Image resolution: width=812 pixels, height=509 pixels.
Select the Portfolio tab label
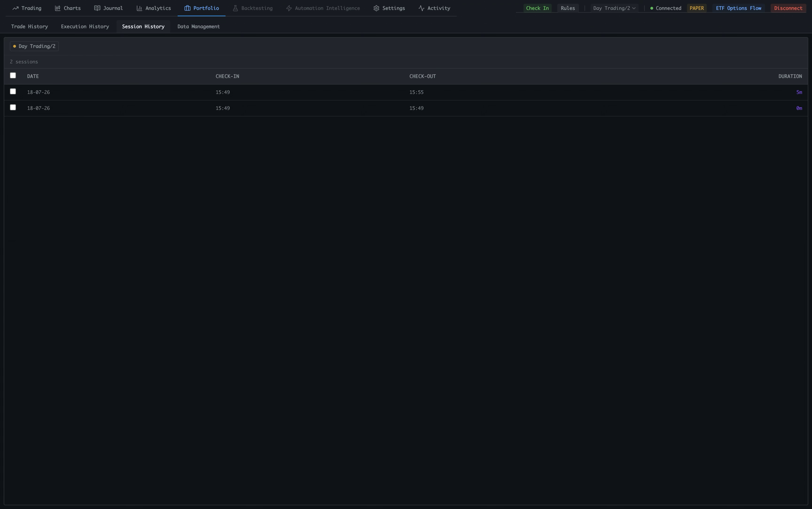point(206,8)
